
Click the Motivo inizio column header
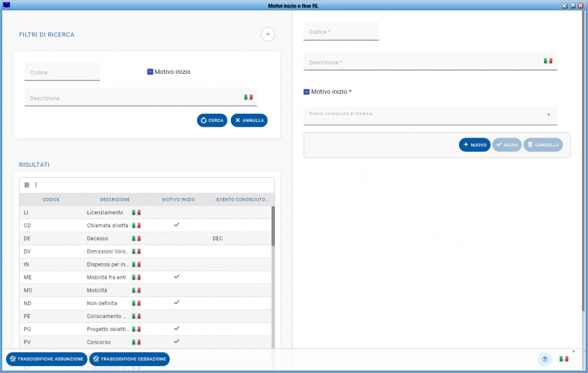point(178,199)
